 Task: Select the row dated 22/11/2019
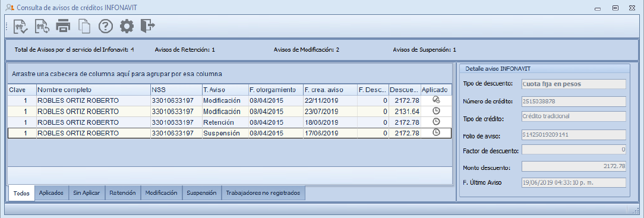(x=229, y=100)
